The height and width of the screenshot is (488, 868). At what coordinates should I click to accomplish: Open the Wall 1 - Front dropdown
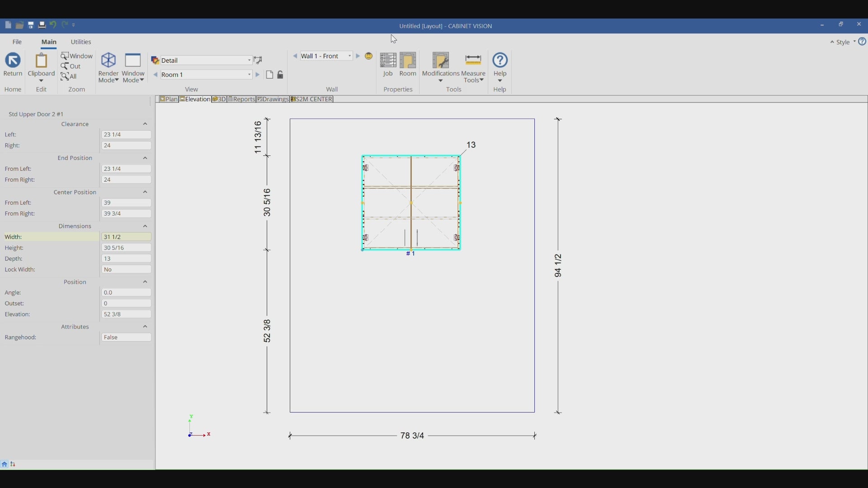click(350, 56)
